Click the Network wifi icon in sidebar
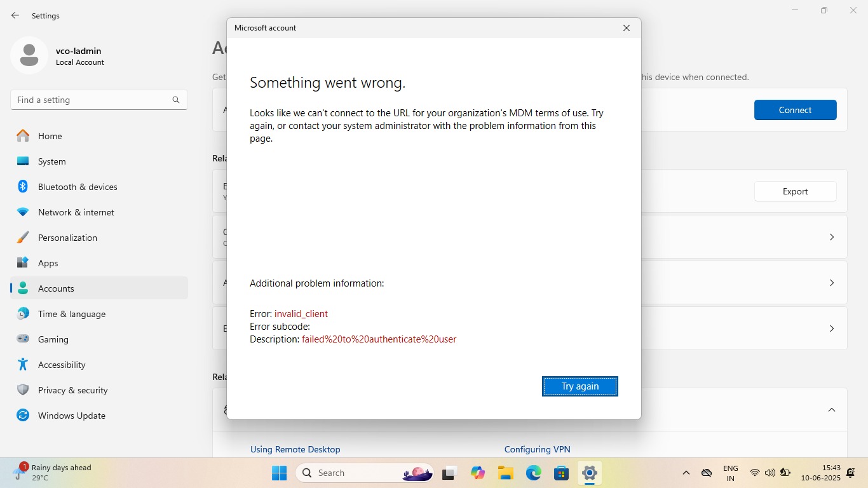 coord(23,212)
